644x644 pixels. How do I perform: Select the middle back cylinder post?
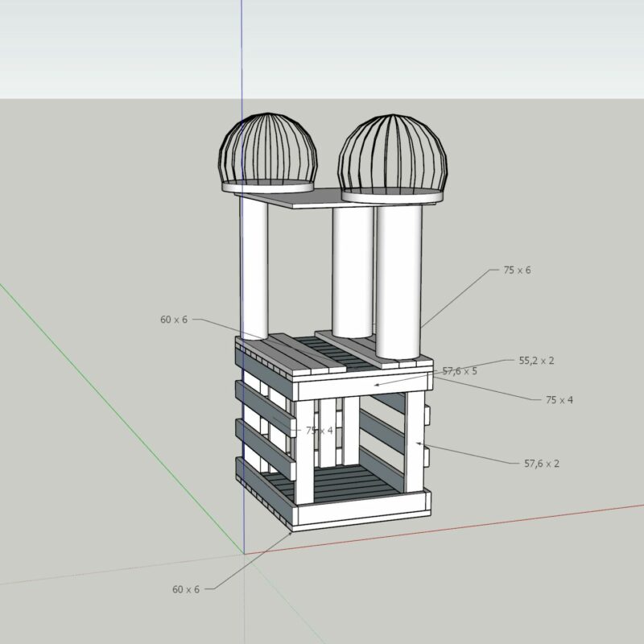353,273
